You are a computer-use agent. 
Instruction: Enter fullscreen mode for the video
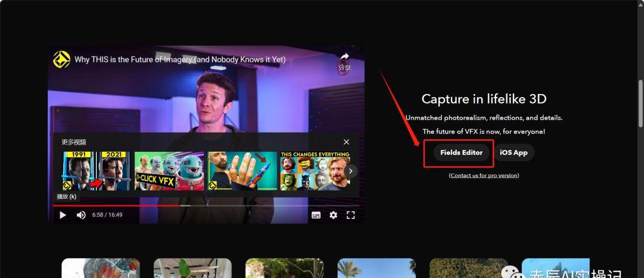click(x=351, y=215)
